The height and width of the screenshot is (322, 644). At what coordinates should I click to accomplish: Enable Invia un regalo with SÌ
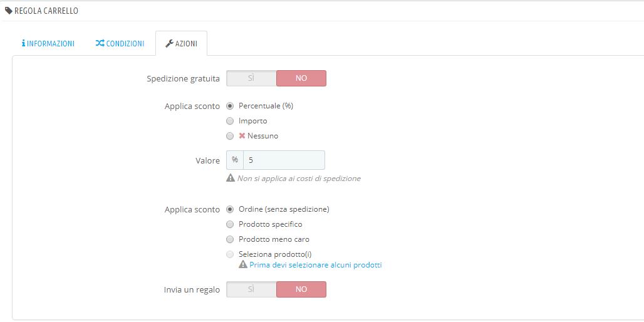coord(251,289)
